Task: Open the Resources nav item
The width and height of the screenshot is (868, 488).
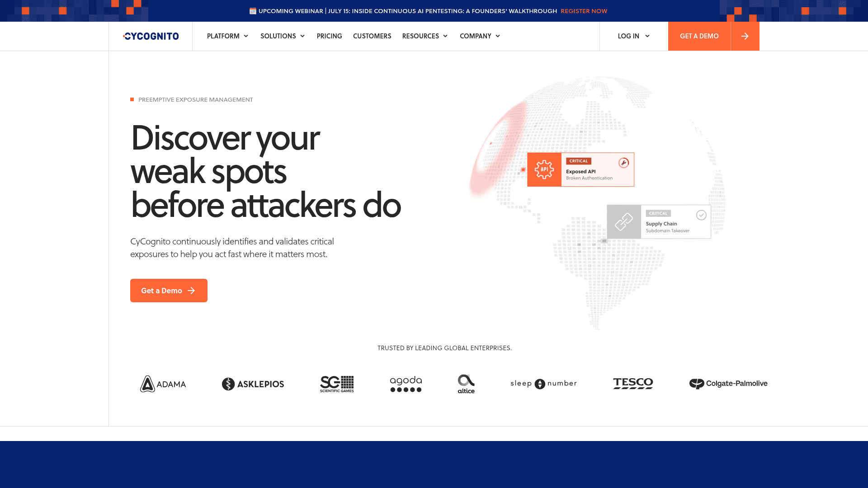Action: click(x=420, y=36)
